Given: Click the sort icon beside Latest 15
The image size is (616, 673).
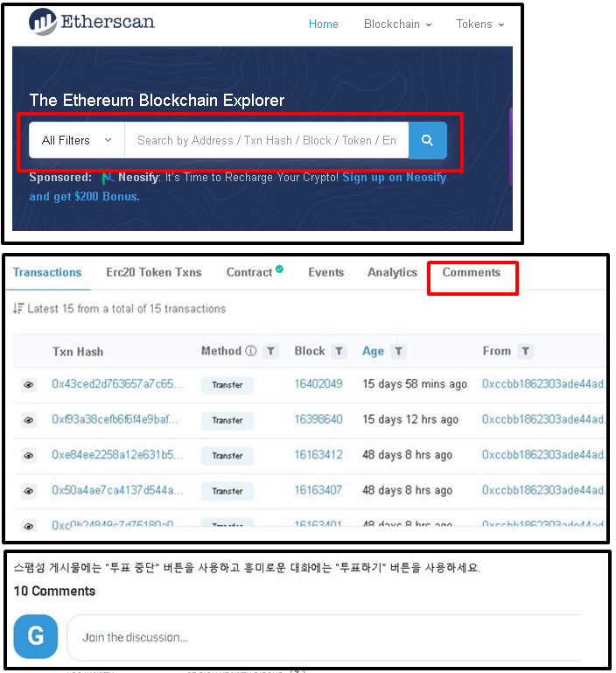Looking at the screenshot, I should [18, 308].
